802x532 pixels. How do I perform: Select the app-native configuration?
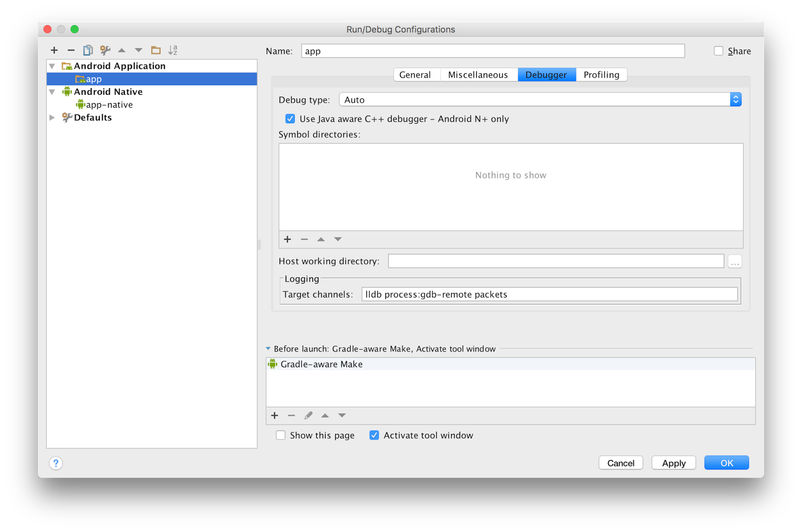[109, 104]
